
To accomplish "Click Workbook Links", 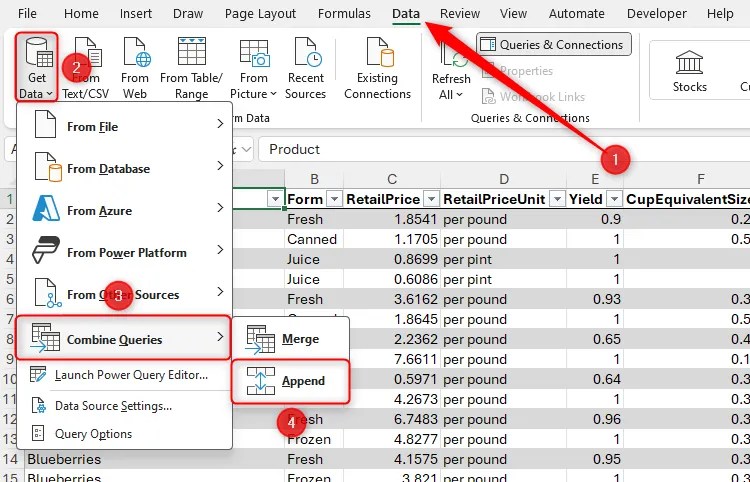I will tap(533, 97).
